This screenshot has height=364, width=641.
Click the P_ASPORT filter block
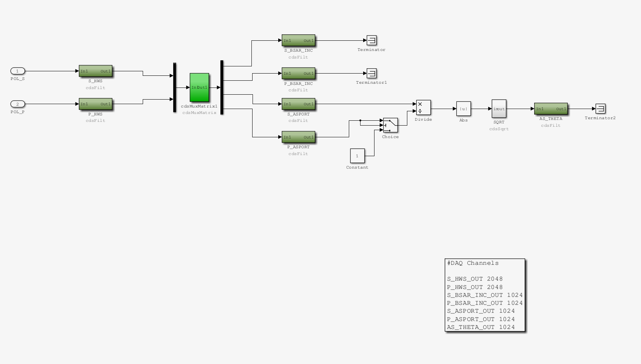(298, 137)
